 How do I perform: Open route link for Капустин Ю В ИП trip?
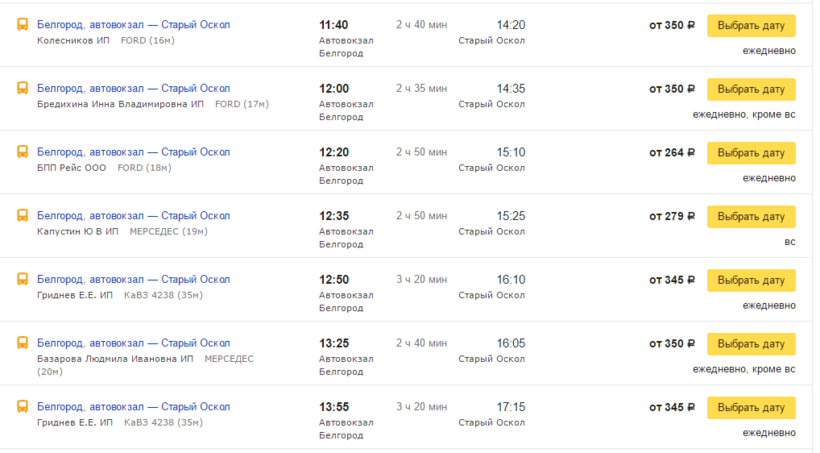point(133,216)
